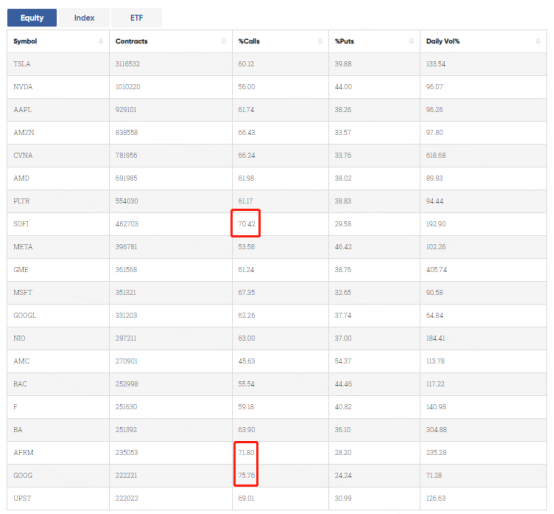Click SOFI %Calls value 70.42
554x514 pixels.
click(x=247, y=224)
